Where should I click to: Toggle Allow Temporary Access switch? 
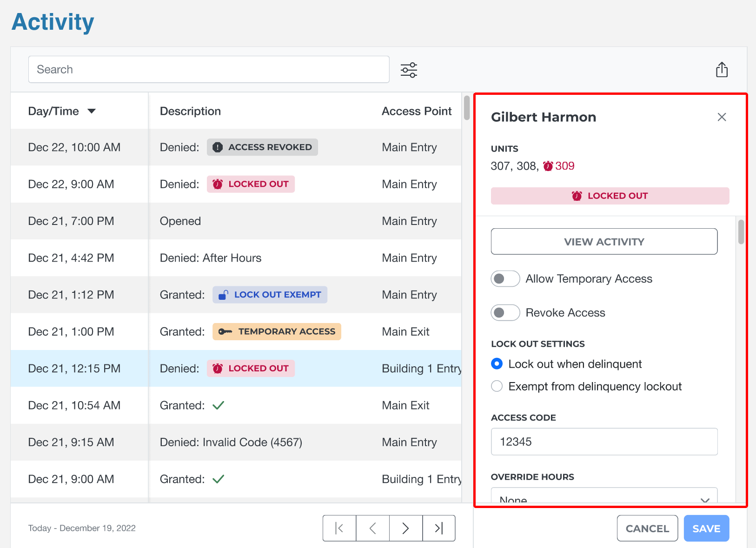click(505, 279)
